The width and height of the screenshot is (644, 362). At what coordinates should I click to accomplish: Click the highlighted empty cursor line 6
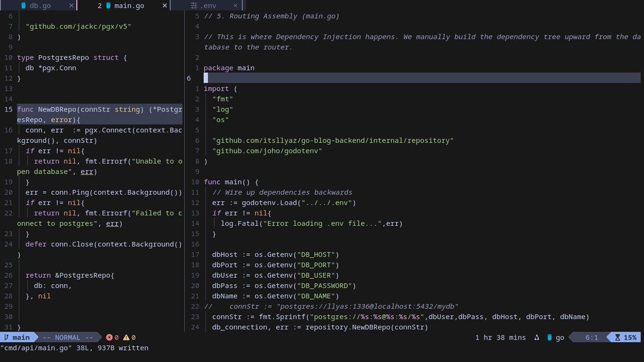(x=422, y=78)
